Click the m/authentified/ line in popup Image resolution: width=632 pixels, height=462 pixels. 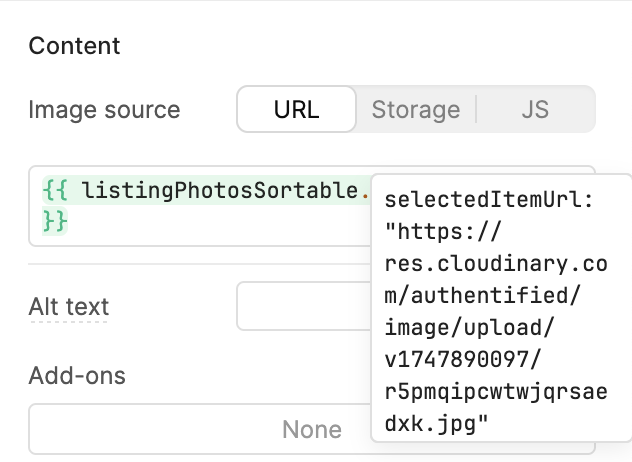482,295
